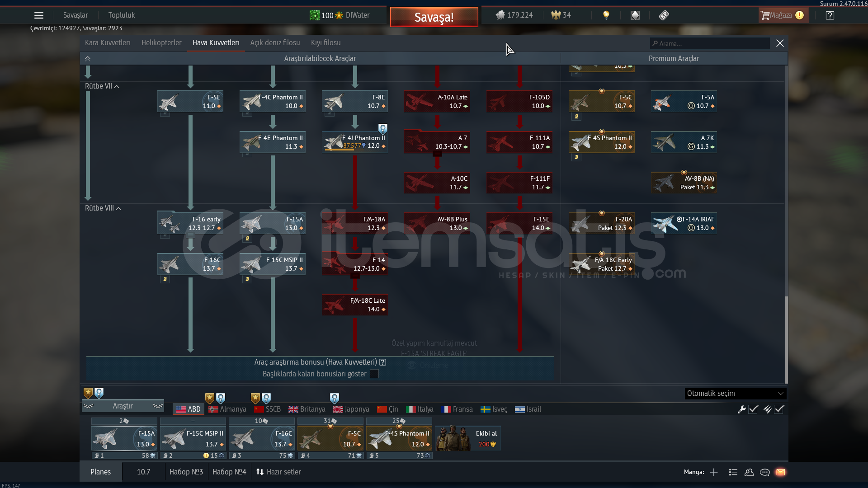Screen dimensions: 868x488
Task: Click the Savaşa! battle button
Action: point(434,17)
